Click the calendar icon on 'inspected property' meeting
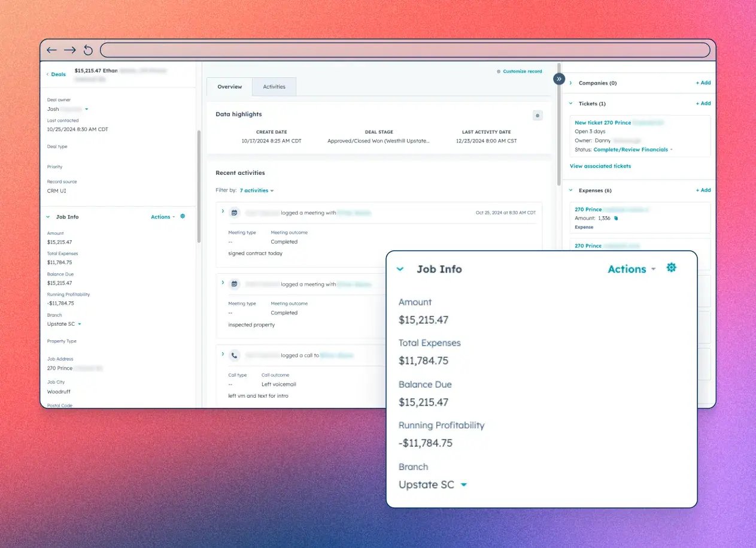The image size is (756, 548). point(235,284)
